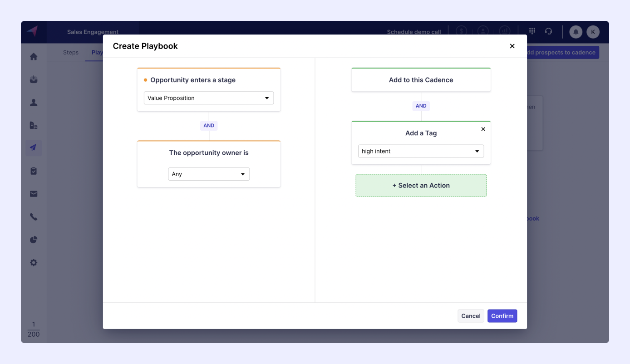Image resolution: width=630 pixels, height=364 pixels.
Task: Expand the opportunity owner Any dropdown
Action: [208, 174]
